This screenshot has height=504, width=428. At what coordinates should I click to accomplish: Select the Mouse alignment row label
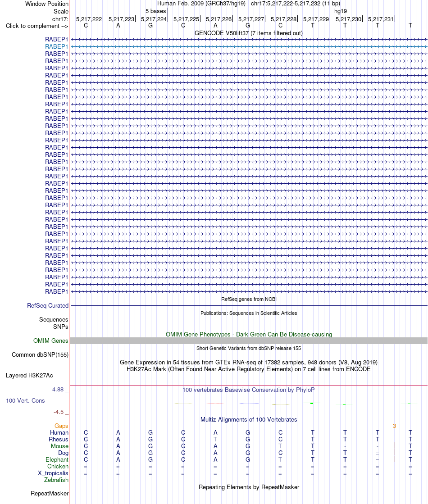point(60,446)
